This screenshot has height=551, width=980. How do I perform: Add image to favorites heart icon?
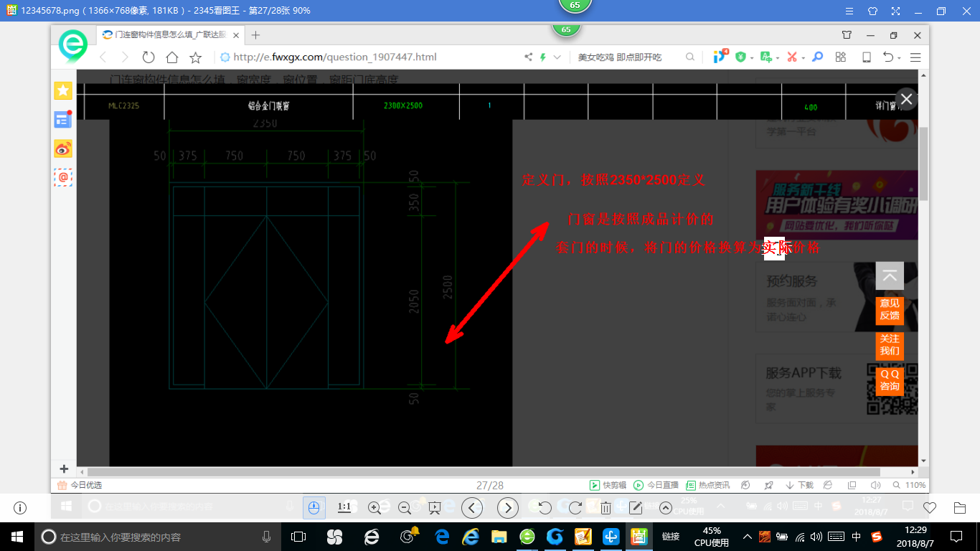tap(930, 508)
